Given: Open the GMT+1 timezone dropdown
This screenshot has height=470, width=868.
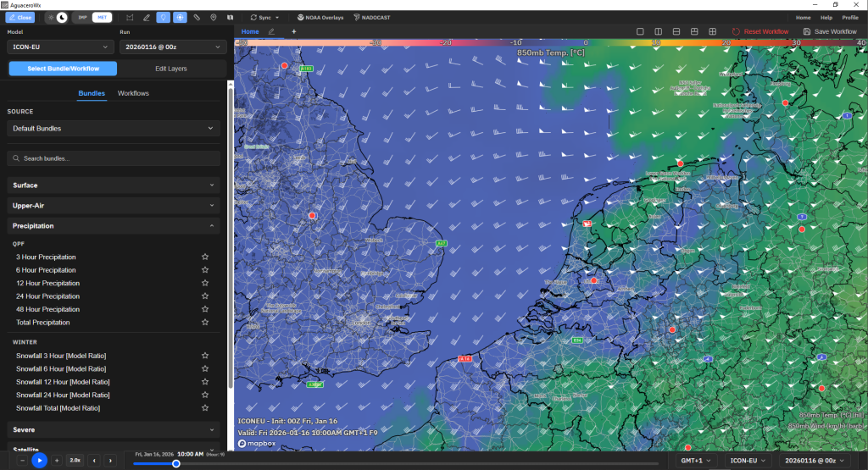Looking at the screenshot, I should [x=695, y=461].
